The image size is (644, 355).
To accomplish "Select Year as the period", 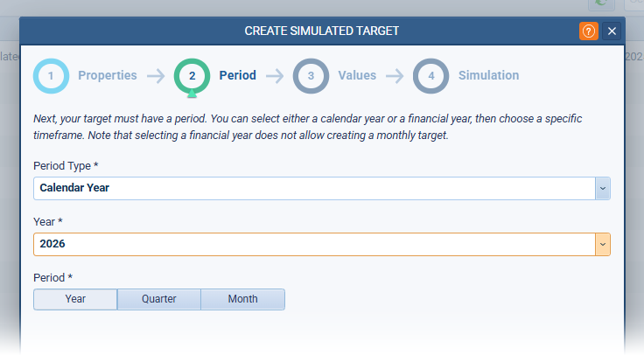I will [x=75, y=299].
